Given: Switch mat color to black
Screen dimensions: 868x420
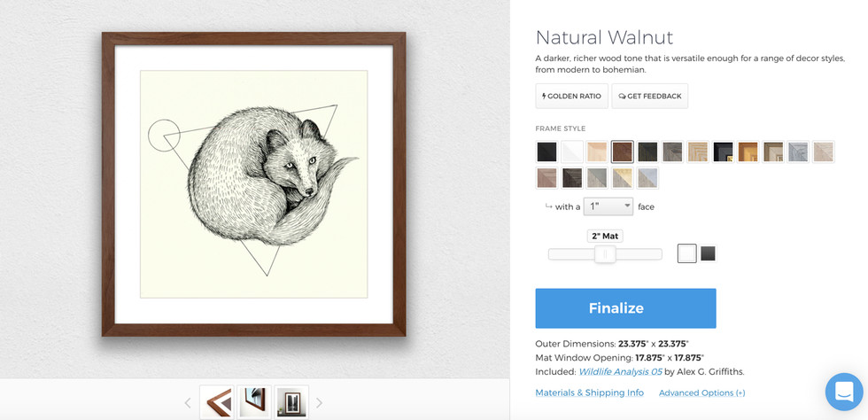Looking at the screenshot, I should coord(708,254).
